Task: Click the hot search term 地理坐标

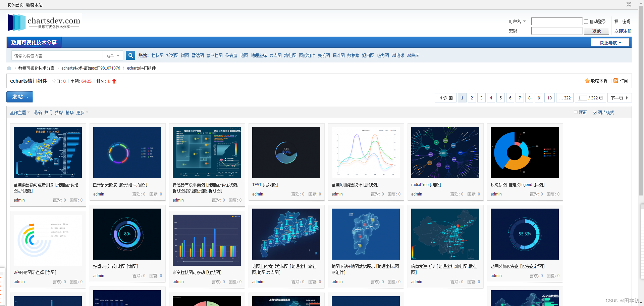Action: 259,55
